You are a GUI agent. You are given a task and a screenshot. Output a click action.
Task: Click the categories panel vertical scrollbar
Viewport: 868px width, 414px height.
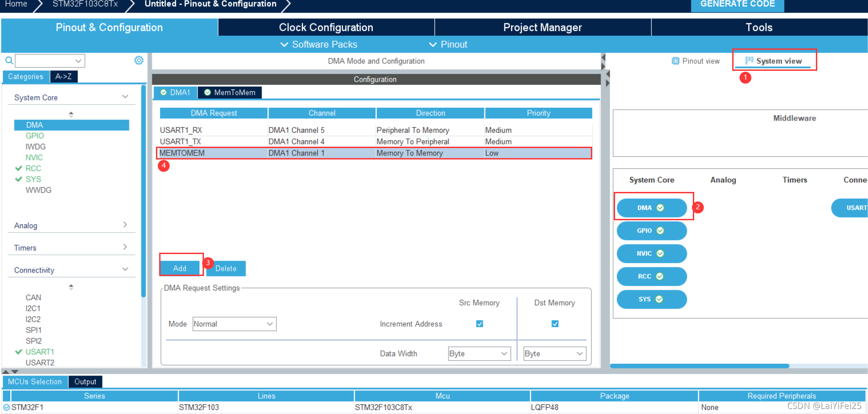pos(144,191)
